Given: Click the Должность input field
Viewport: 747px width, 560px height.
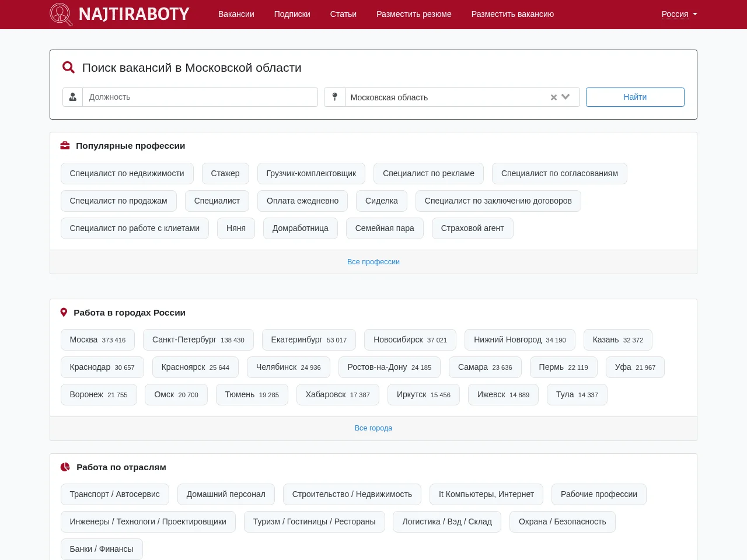Looking at the screenshot, I should (200, 97).
